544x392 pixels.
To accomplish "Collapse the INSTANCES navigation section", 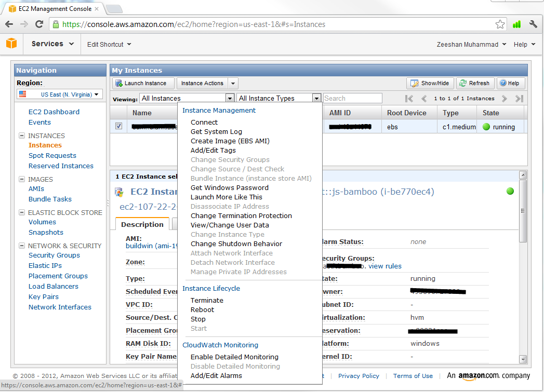I will [22, 136].
